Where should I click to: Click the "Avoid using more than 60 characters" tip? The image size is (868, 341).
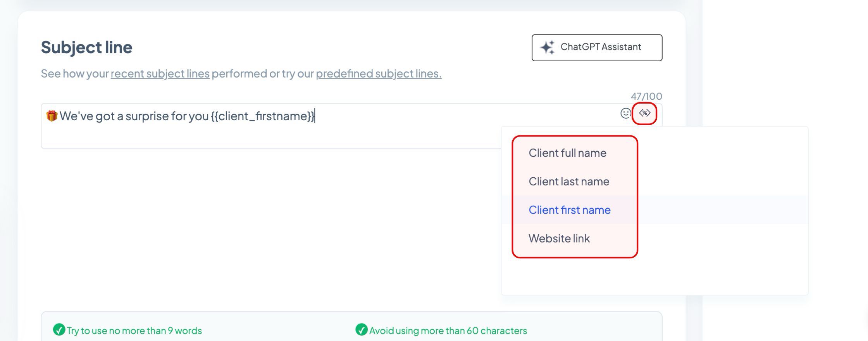point(448,331)
